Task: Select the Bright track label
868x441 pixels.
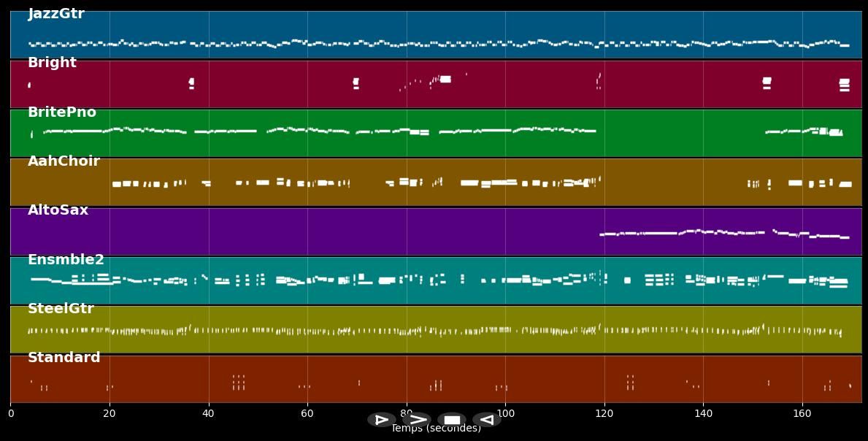Action: pyautogui.click(x=52, y=63)
